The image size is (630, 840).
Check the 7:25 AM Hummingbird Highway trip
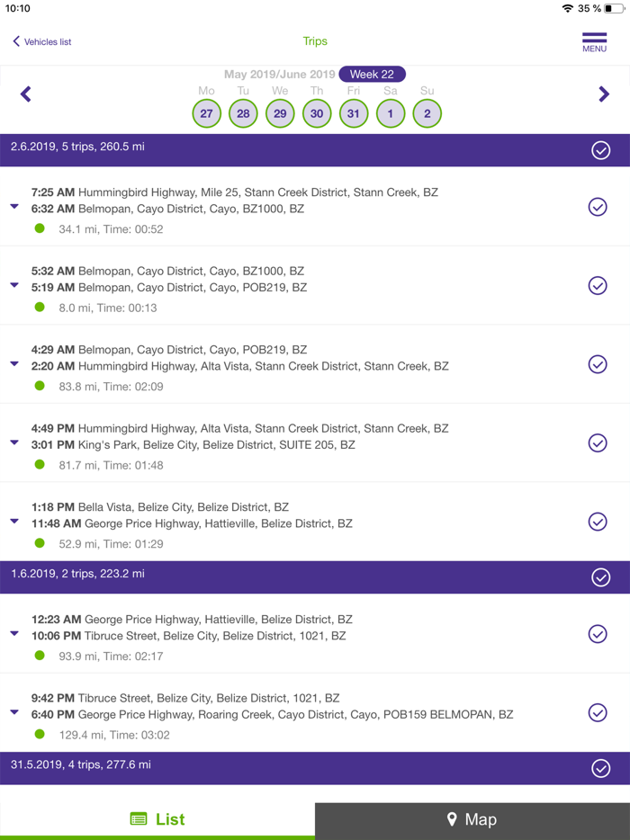coord(598,207)
